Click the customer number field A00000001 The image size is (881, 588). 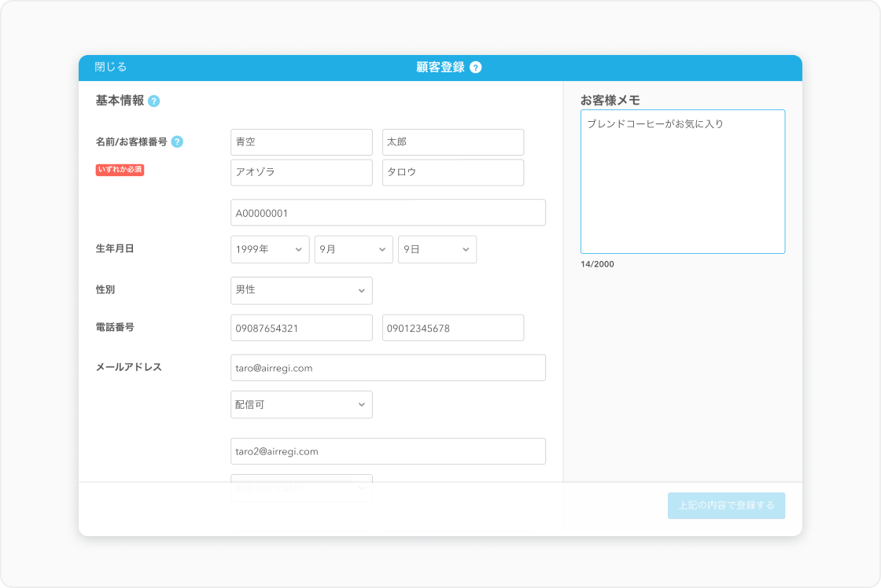[388, 213]
